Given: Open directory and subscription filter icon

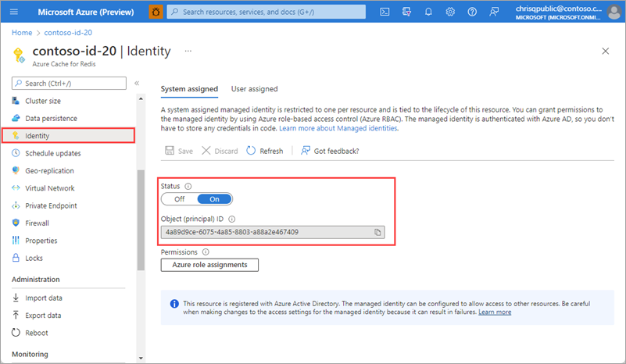Looking at the screenshot, I should click(406, 12).
